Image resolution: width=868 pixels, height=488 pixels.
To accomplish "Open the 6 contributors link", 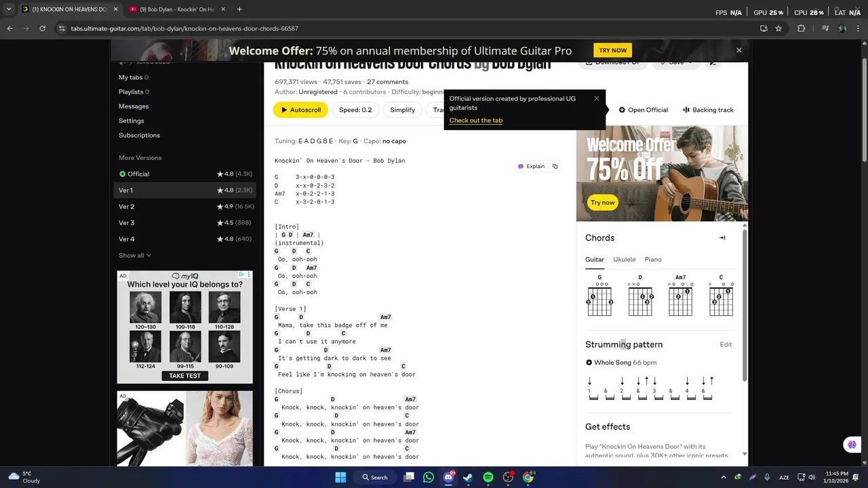I will (x=364, y=92).
